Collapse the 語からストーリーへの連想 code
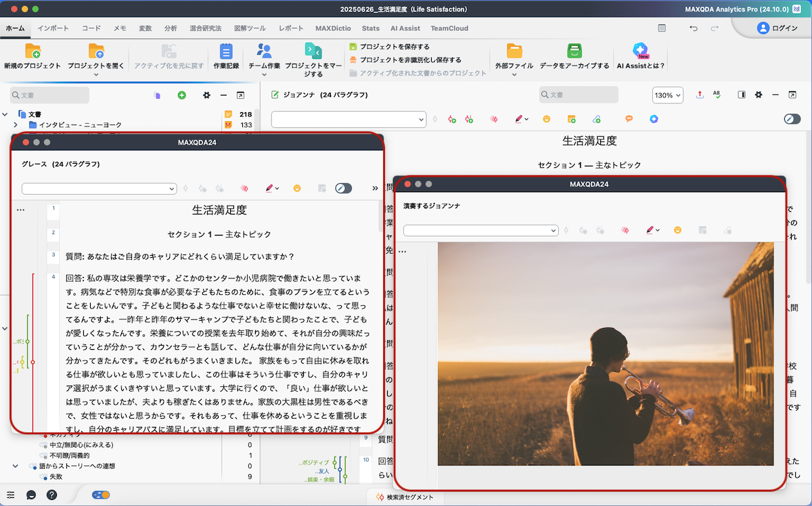Screen dimensions: 812x506 click(x=16, y=466)
